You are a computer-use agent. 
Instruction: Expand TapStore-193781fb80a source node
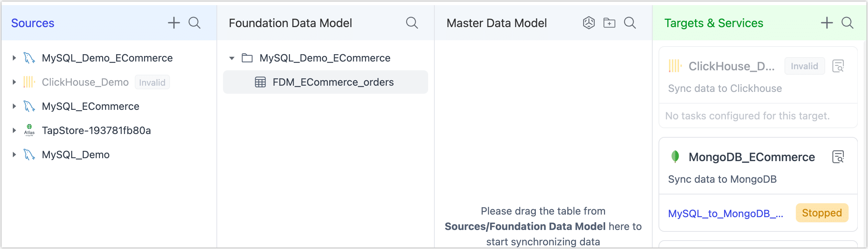(x=14, y=130)
